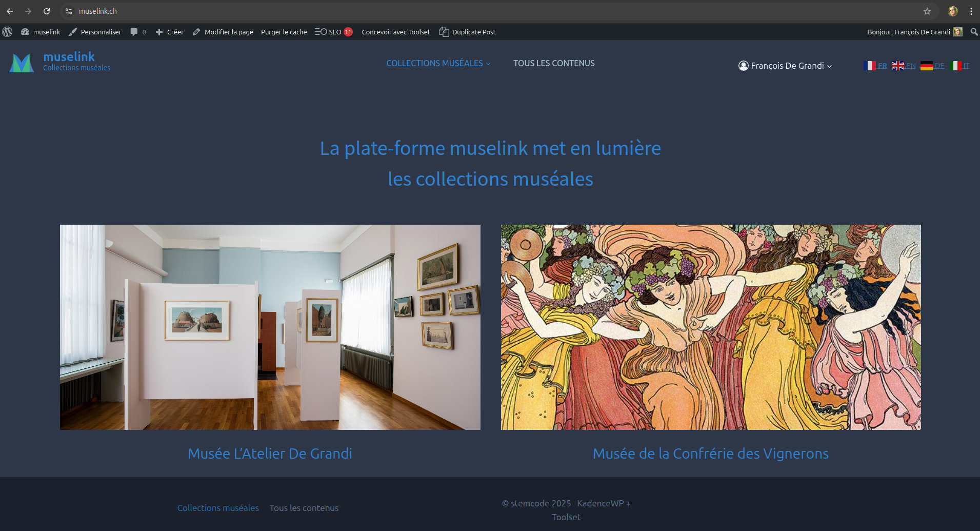Click Duplicate Post in the admin bar
The height and width of the screenshot is (531, 980).
click(x=468, y=32)
